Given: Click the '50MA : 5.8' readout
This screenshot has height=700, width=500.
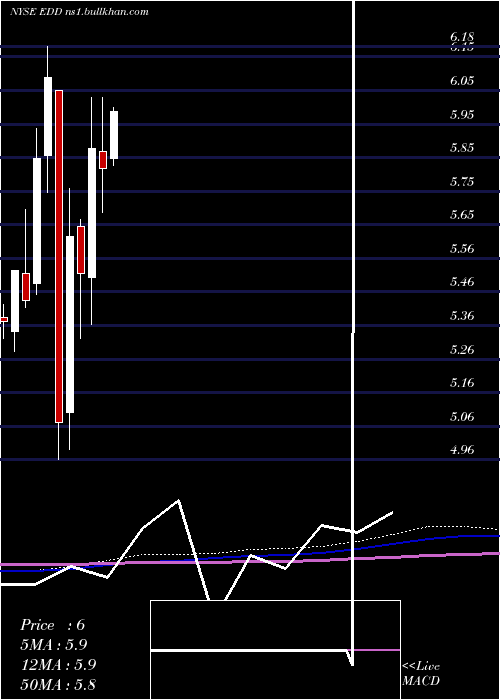Looking at the screenshot, I should [x=58, y=684].
